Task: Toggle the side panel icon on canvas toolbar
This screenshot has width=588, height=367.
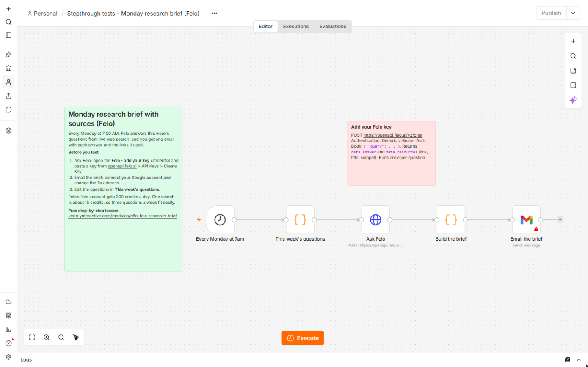Action: pyautogui.click(x=573, y=85)
